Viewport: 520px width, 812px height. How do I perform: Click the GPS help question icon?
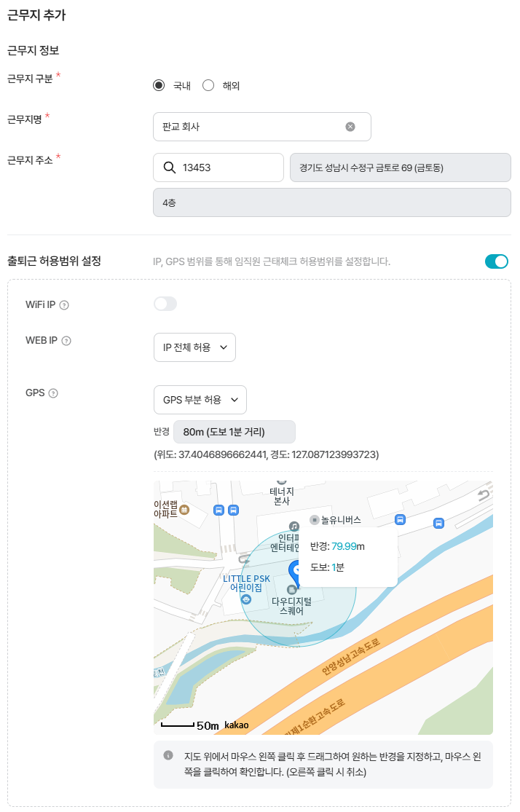coord(53,393)
